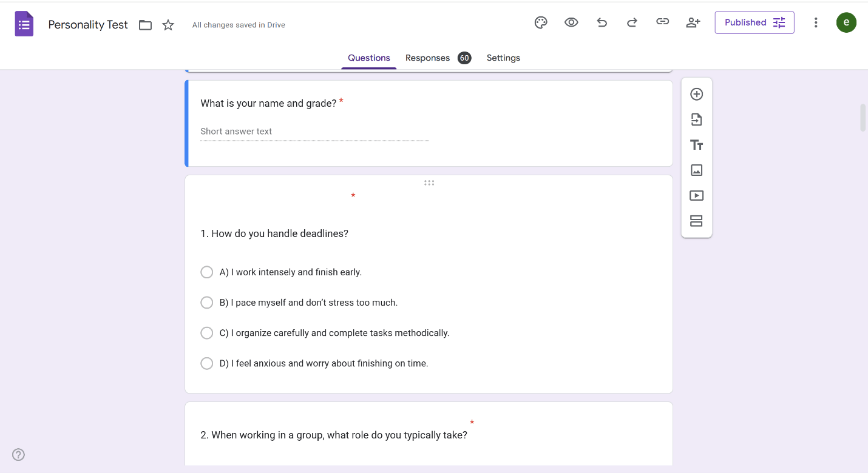
Task: Copy the responder link
Action: 662,22
